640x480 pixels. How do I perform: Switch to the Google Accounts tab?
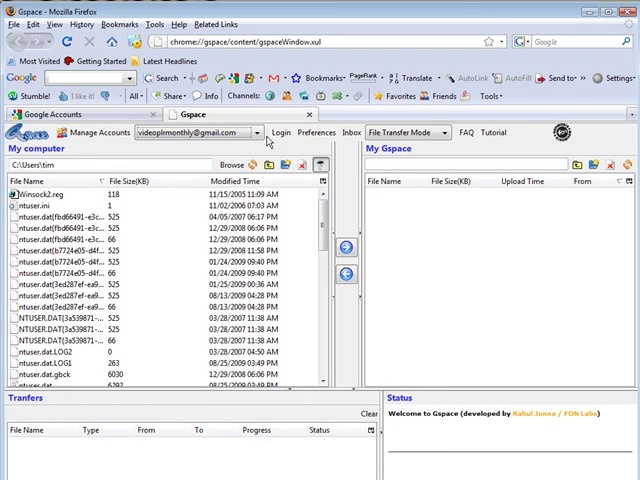(x=52, y=114)
